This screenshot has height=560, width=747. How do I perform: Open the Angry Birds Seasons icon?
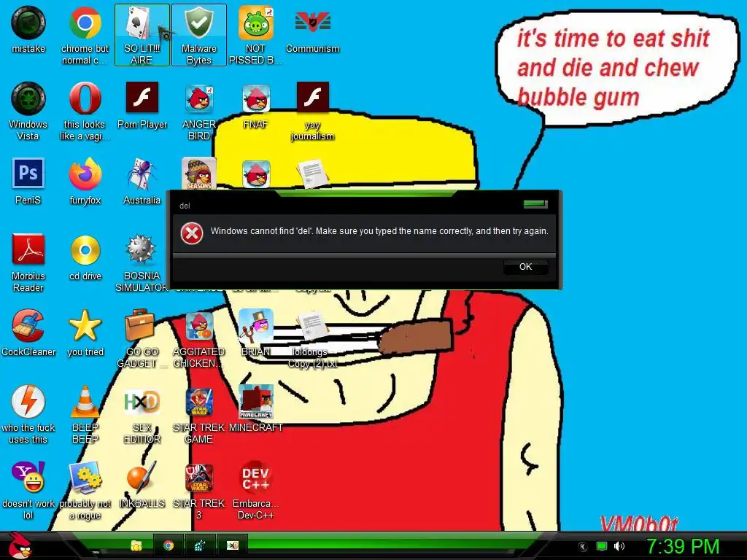click(x=198, y=174)
